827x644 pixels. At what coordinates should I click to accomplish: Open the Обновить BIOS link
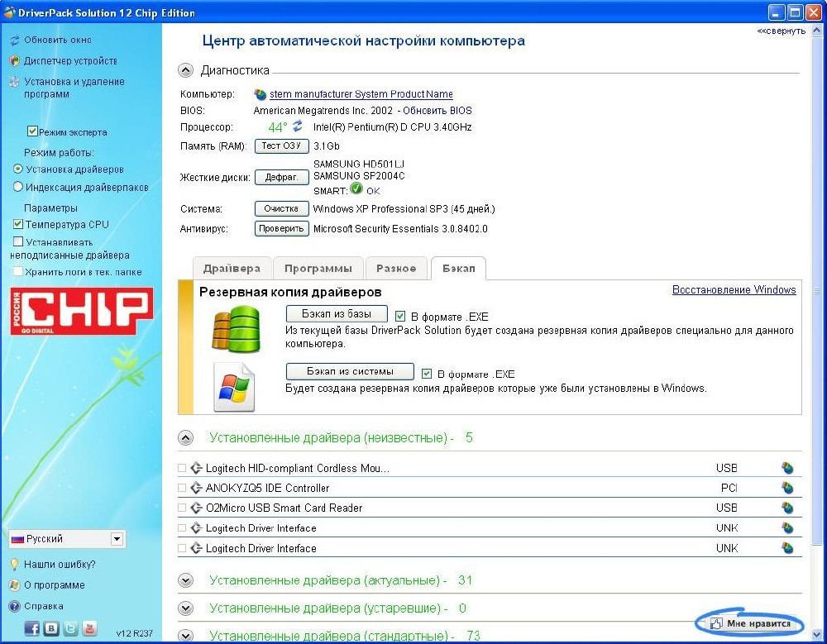[x=437, y=111]
